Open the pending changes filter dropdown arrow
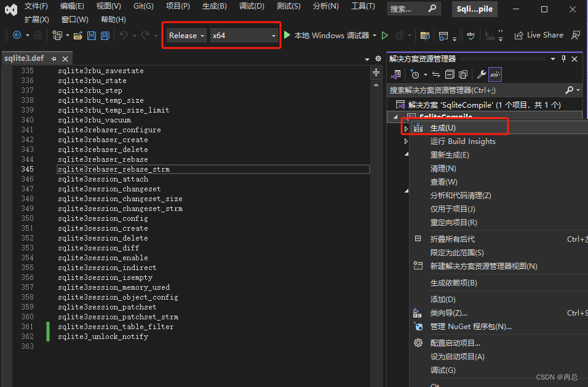Image resolution: width=588 pixels, height=387 pixels. pyautogui.click(x=425, y=74)
